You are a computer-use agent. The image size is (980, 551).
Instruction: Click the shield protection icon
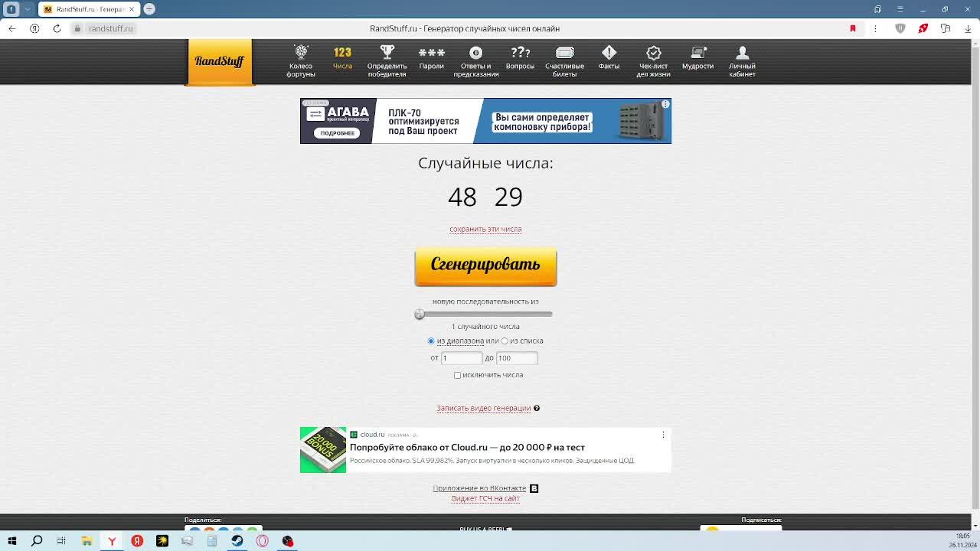(900, 28)
